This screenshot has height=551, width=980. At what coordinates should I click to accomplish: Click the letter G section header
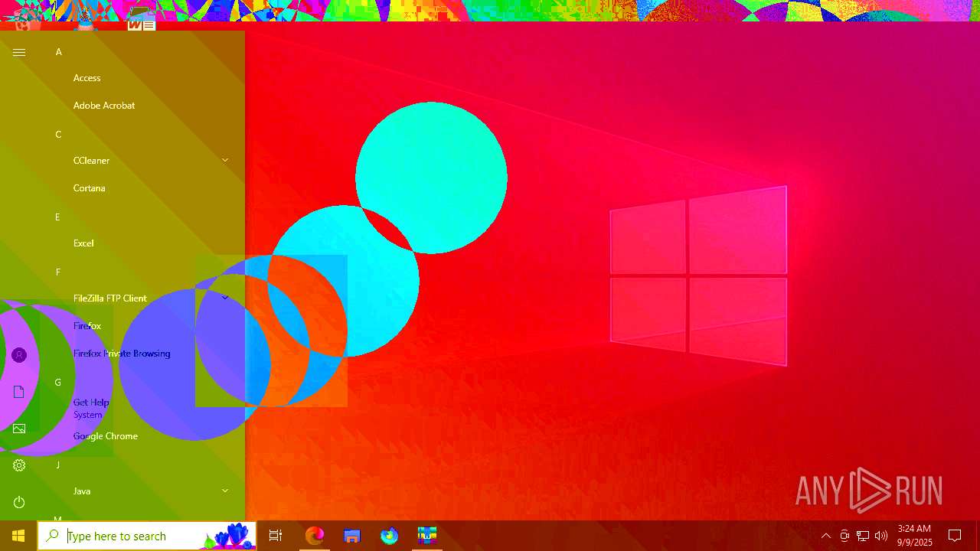pyautogui.click(x=57, y=383)
